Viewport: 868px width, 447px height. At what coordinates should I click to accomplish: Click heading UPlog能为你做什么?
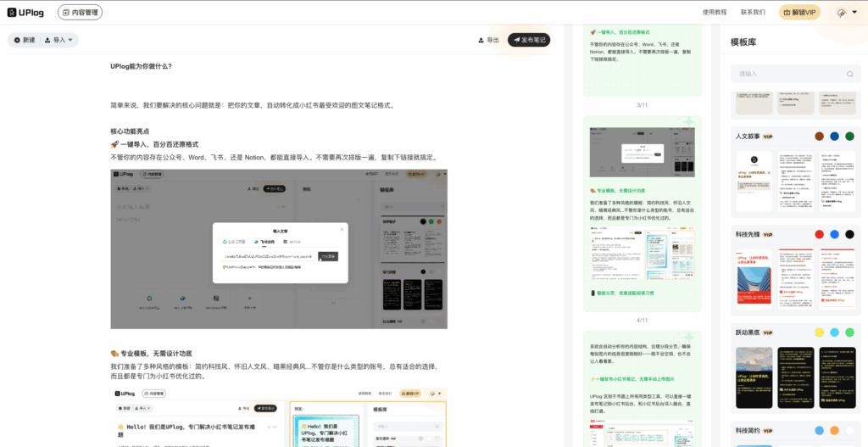[x=142, y=66]
